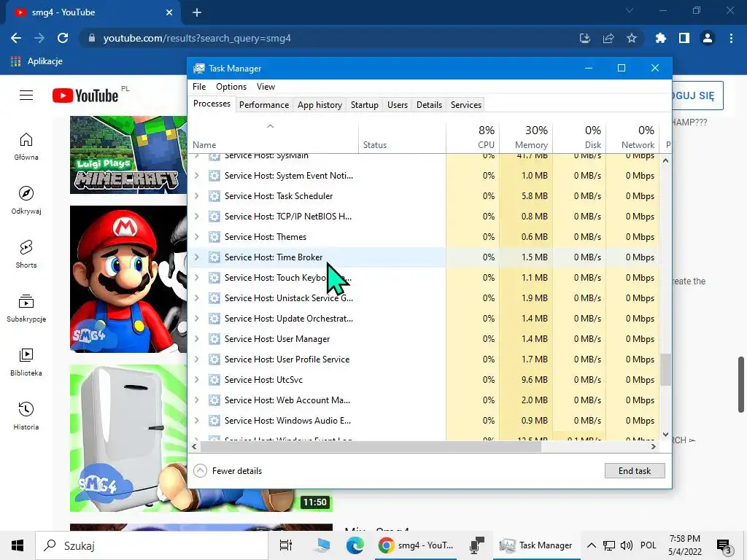
Task: Sort by the Network column header
Action: [x=632, y=137]
